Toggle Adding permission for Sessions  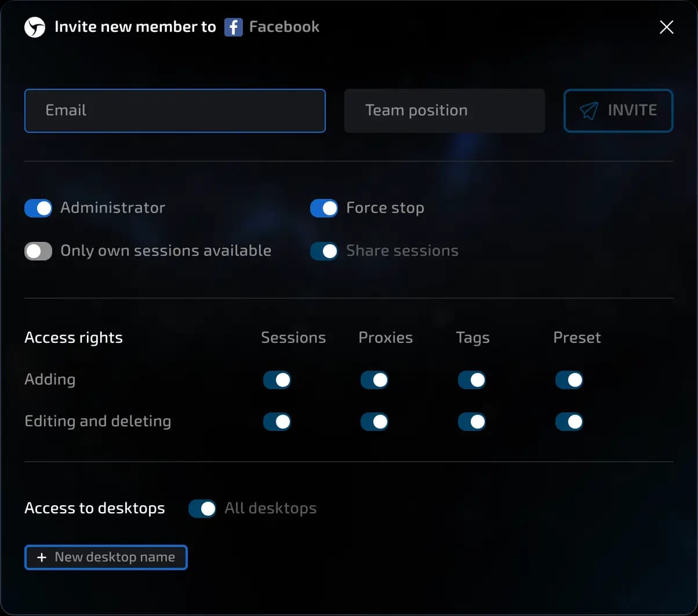pyautogui.click(x=277, y=380)
